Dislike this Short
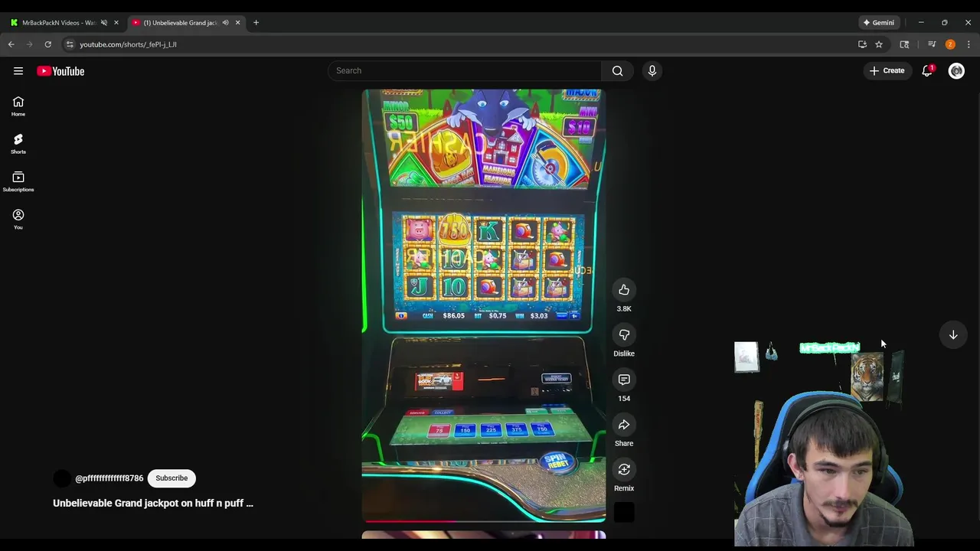This screenshot has height=551, width=980. click(624, 334)
